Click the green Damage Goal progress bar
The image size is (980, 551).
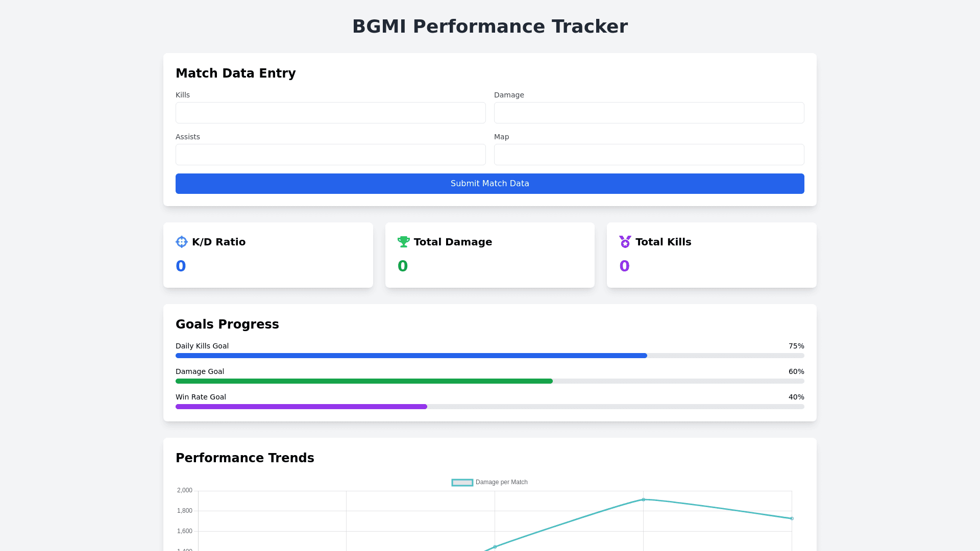coord(364,381)
